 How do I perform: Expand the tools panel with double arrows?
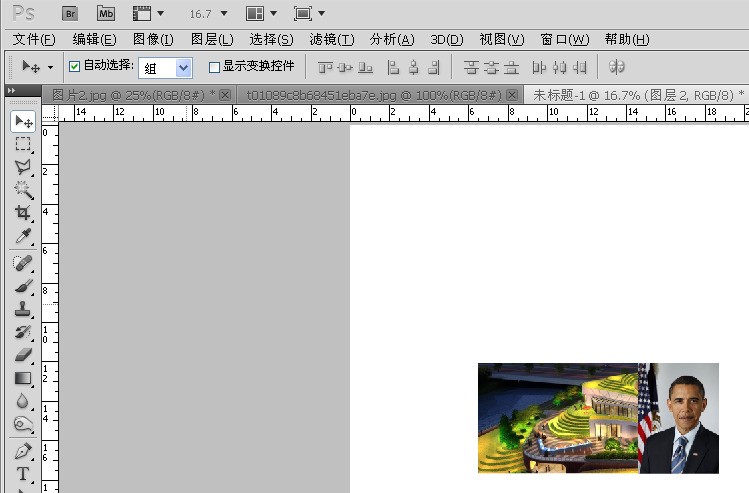coord(11,90)
